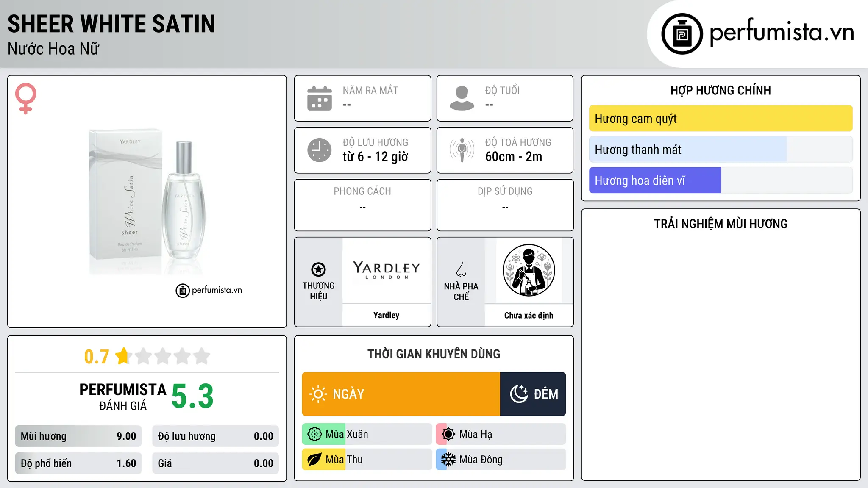868x488 pixels.
Task: Click the star badge icon above Thương hiệu
Action: (x=318, y=269)
